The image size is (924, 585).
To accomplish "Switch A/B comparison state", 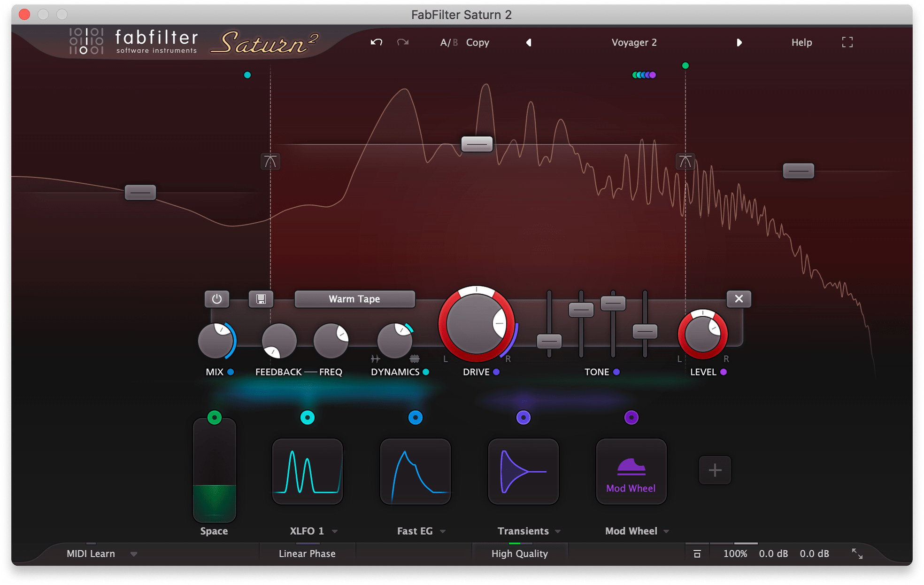I will click(448, 42).
